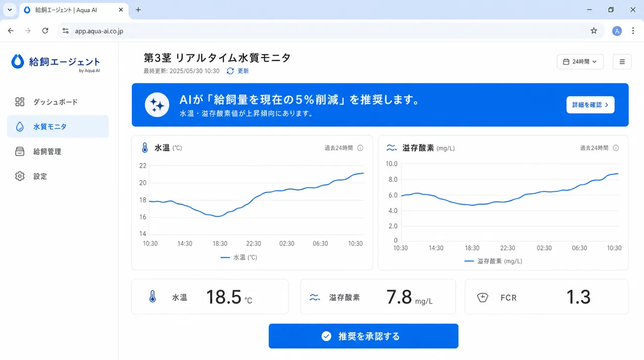Click the dashboard grid icon
This screenshot has width=644, height=360.
(x=20, y=102)
